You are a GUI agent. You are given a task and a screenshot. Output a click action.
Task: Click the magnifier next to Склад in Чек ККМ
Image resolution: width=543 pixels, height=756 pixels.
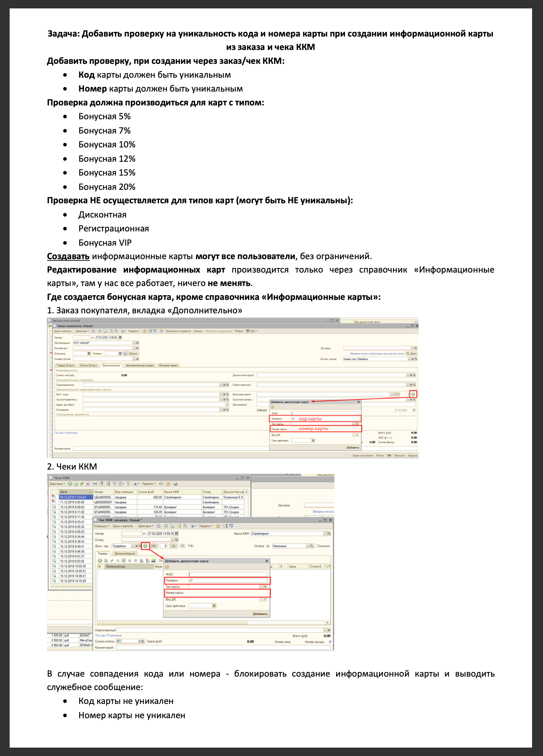tap(177, 540)
